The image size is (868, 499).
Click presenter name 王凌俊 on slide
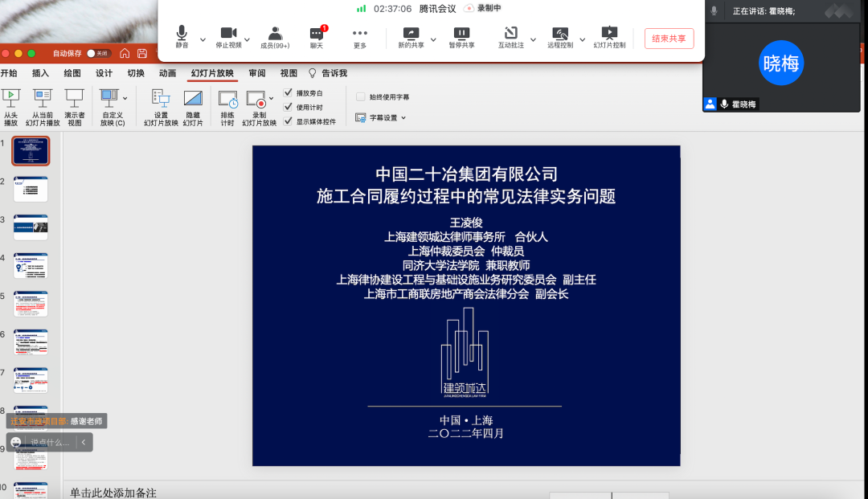click(466, 223)
